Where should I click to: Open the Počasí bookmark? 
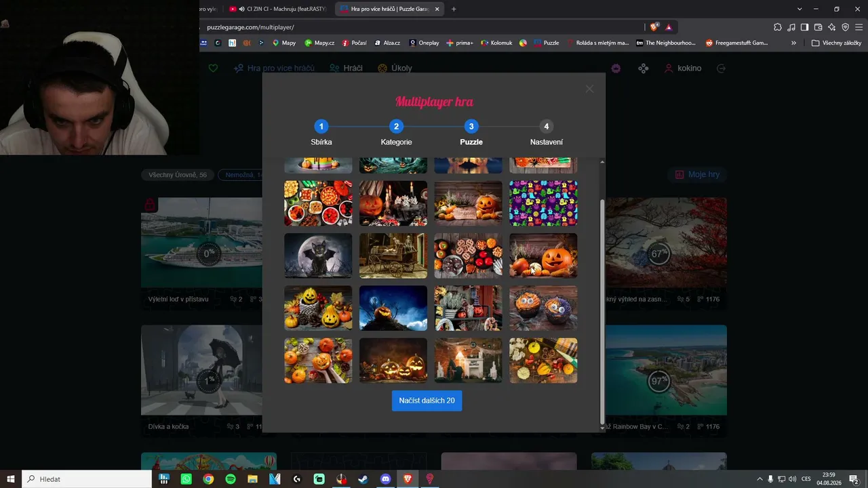355,43
